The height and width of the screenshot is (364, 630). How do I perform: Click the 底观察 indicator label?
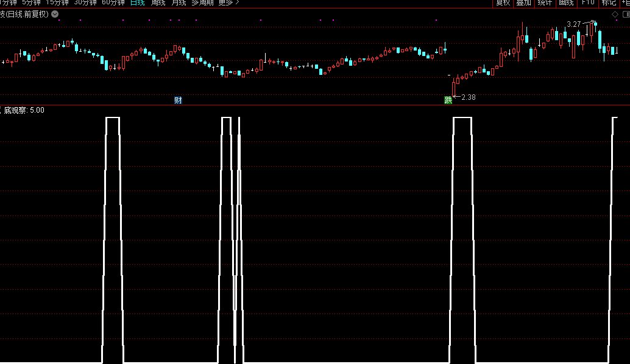click(16, 110)
